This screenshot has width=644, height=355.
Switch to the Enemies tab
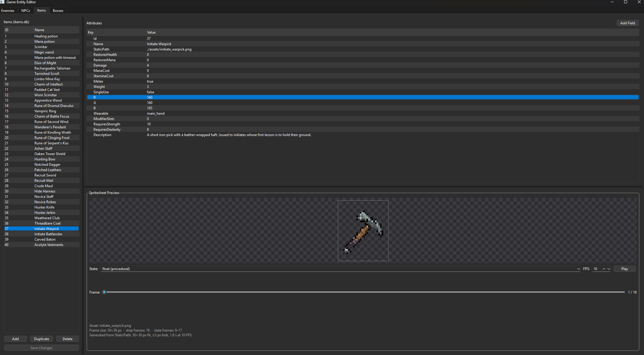(8, 10)
